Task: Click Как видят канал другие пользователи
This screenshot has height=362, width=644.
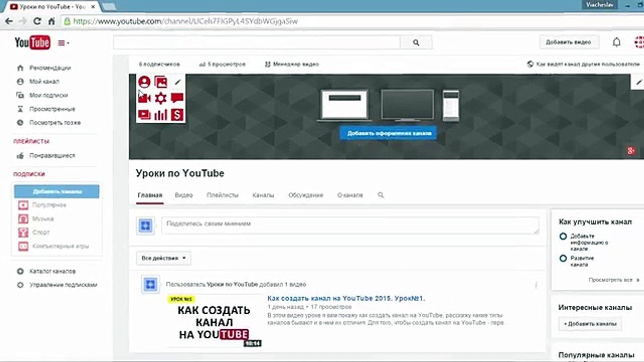Action: (584, 64)
